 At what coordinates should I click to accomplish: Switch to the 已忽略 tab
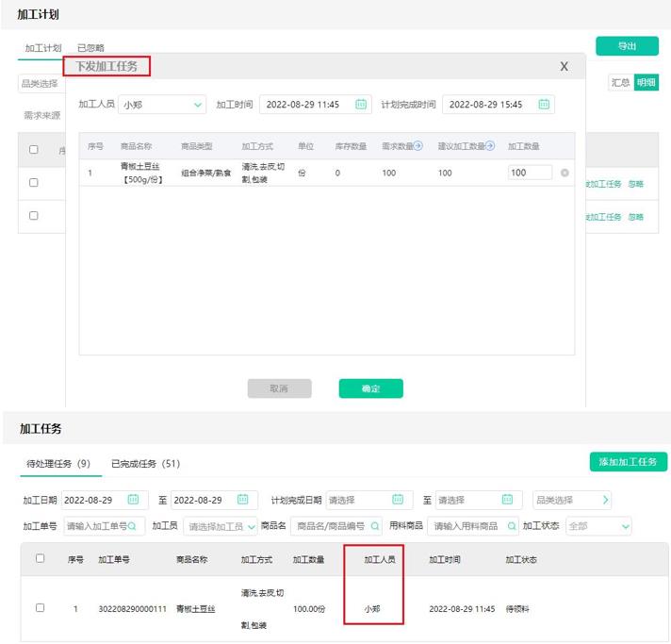pyautogui.click(x=90, y=47)
